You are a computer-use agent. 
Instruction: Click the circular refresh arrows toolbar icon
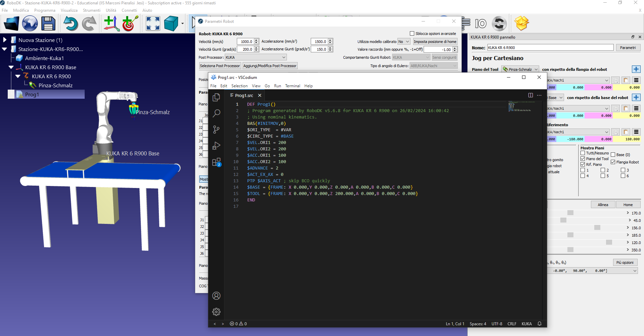[x=499, y=23]
